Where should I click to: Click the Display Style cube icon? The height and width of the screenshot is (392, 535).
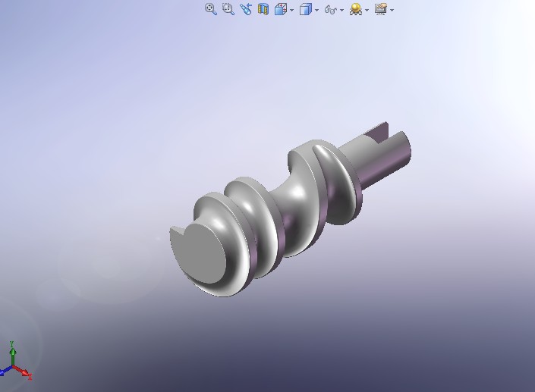pos(305,9)
